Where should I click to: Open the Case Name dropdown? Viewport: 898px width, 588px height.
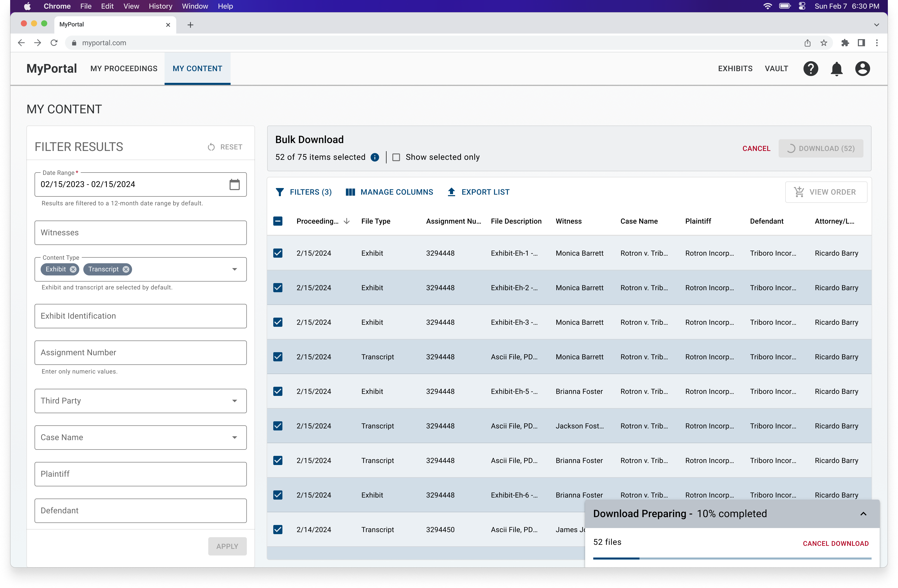(234, 437)
